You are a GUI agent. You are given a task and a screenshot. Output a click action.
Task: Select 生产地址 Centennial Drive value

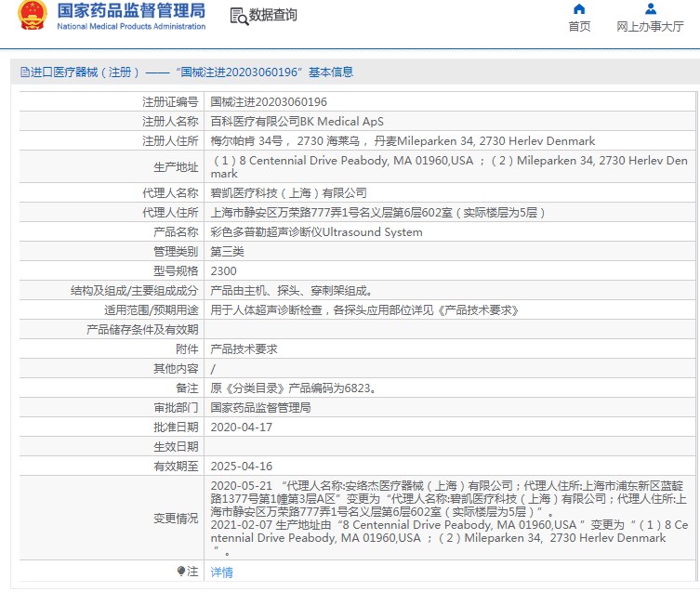[x=449, y=167]
